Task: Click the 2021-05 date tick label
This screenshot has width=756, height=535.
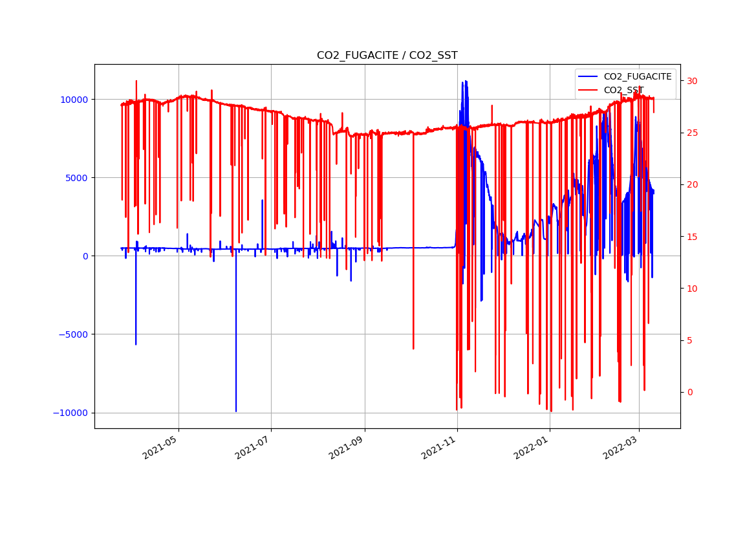Action: coord(160,446)
